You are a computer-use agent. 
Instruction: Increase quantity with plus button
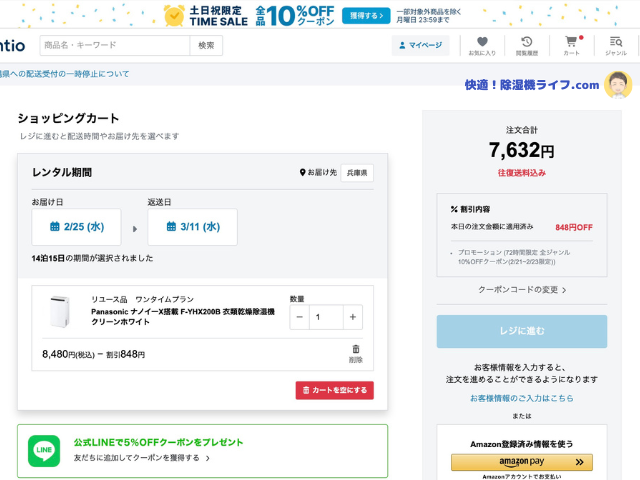pos(352,316)
